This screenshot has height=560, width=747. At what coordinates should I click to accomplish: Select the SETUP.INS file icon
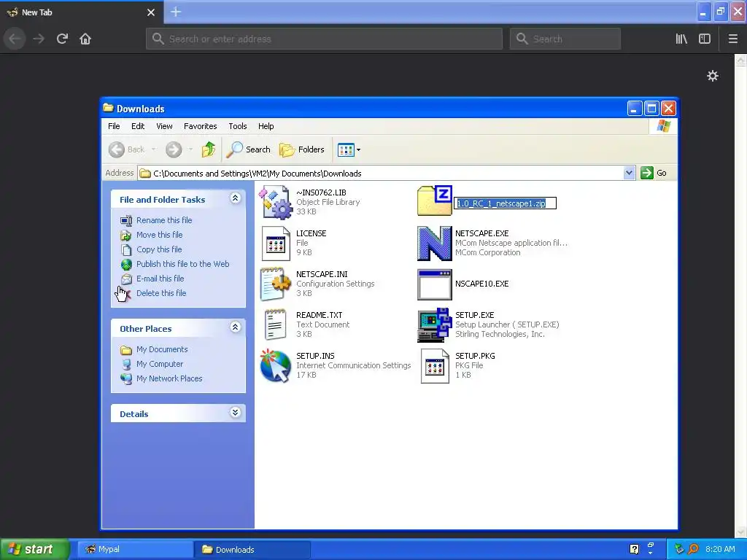(x=275, y=366)
